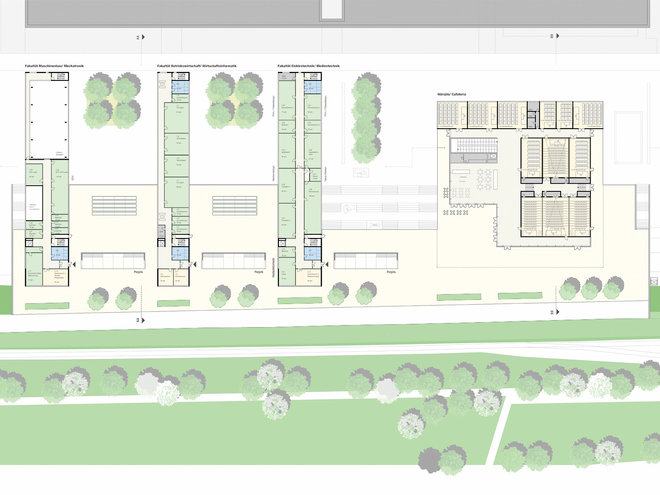Click the vertical tree row right of Elektrotechnik building
Screen dimensions: 660x495
(365, 125)
